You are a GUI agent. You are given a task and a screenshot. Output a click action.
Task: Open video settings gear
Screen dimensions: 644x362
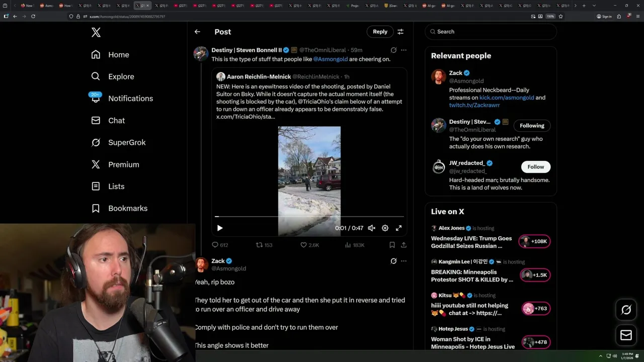tap(385, 228)
